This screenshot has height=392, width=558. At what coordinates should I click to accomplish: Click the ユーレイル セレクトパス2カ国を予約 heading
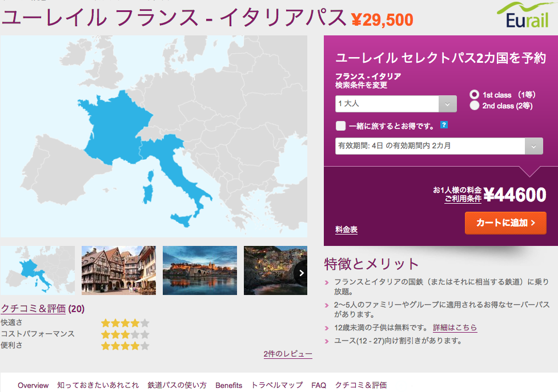[440, 58]
